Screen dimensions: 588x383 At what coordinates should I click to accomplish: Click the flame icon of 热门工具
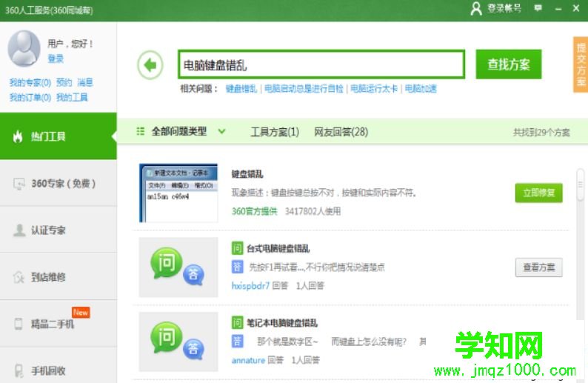click(x=17, y=136)
